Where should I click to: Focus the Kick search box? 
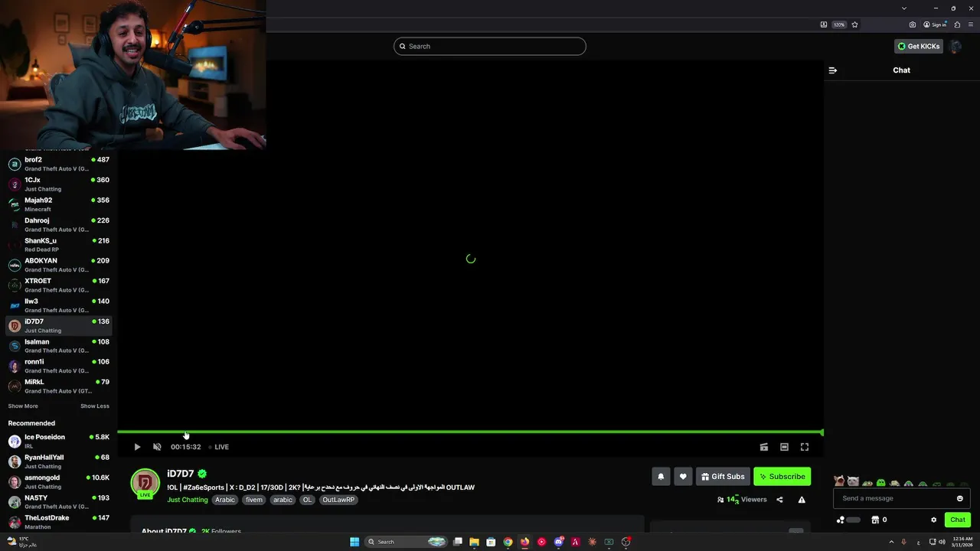[490, 47]
